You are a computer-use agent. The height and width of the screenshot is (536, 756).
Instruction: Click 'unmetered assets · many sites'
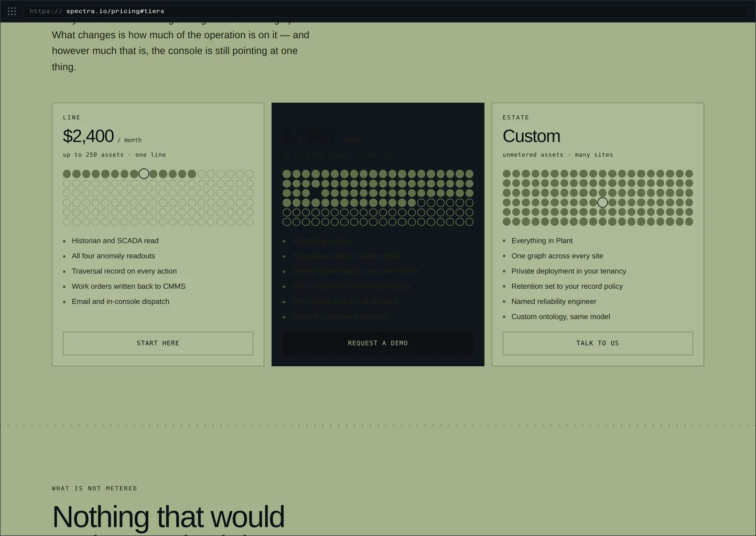click(558, 155)
